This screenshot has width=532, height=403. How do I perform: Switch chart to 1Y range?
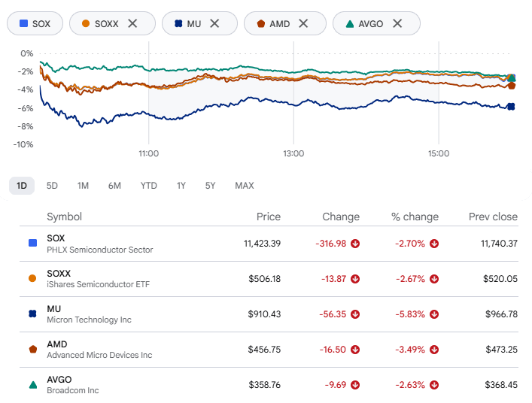pyautogui.click(x=181, y=186)
